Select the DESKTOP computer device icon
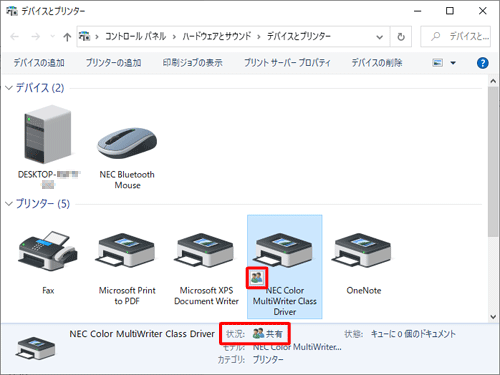 pos(48,134)
